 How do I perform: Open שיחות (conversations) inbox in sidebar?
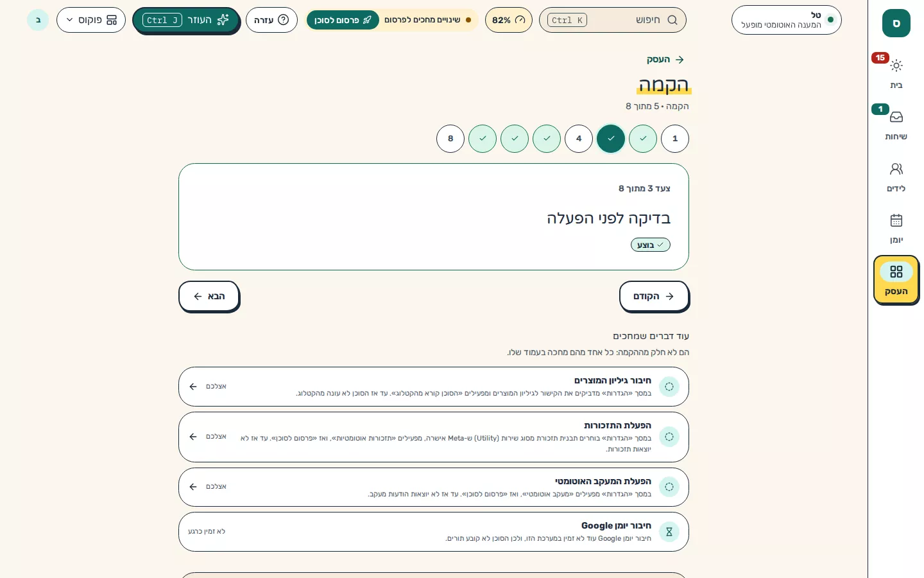click(x=896, y=125)
